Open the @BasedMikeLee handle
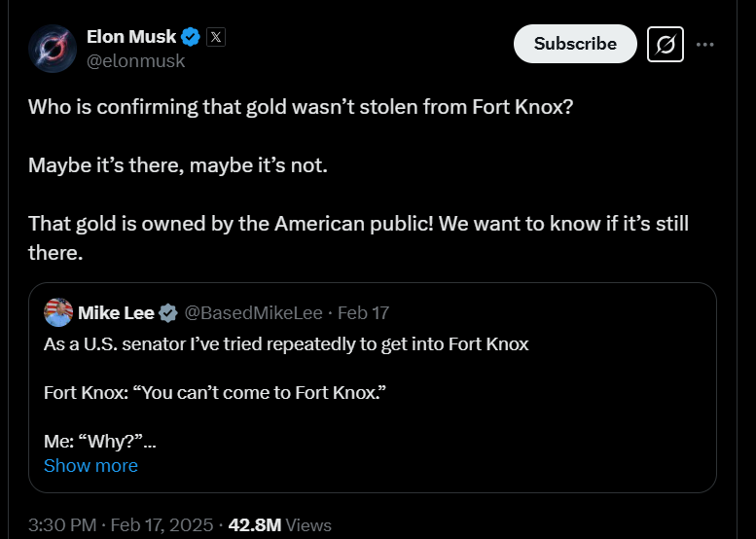Viewport: 756px width, 539px height. [x=254, y=313]
